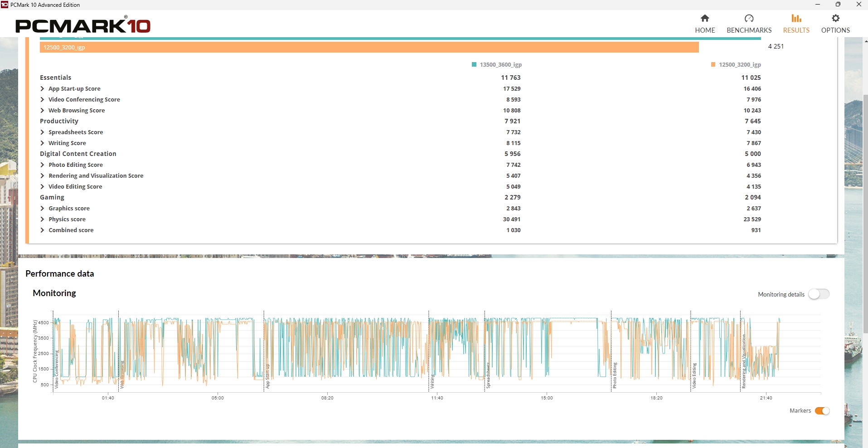The image size is (868, 448).
Task: Click the PCMark 10 logo
Action: pos(82,25)
